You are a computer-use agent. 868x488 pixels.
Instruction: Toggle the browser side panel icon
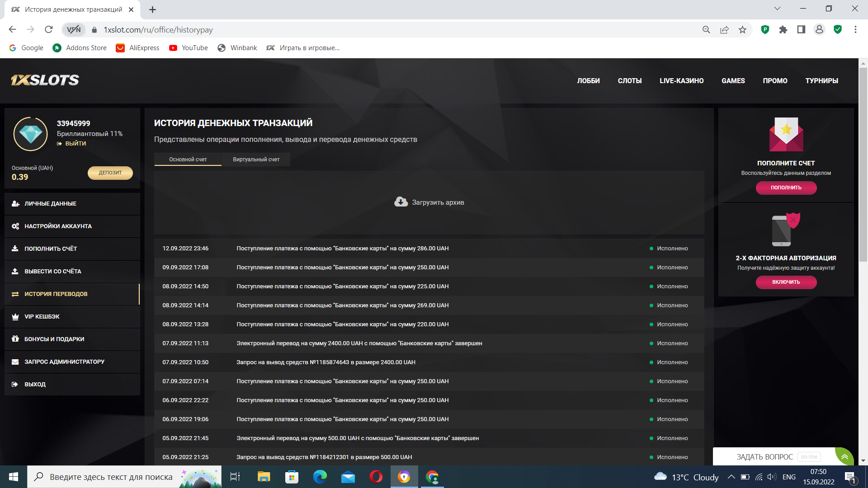801,30
